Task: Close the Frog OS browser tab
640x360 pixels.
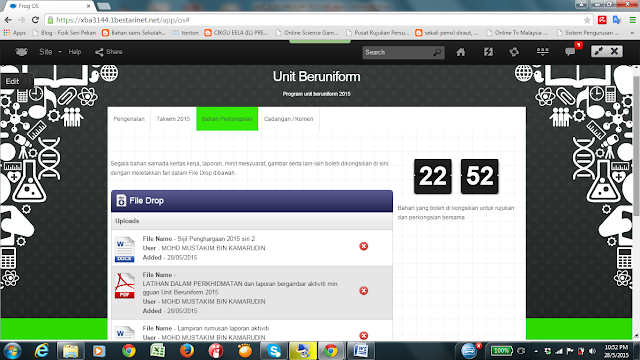Action: tap(89, 6)
